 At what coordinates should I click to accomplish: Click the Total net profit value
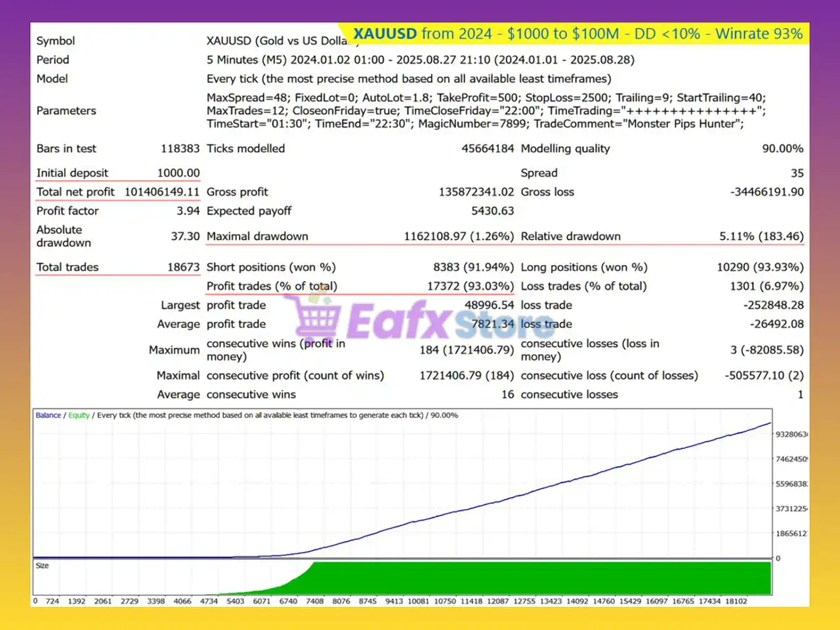(161, 192)
